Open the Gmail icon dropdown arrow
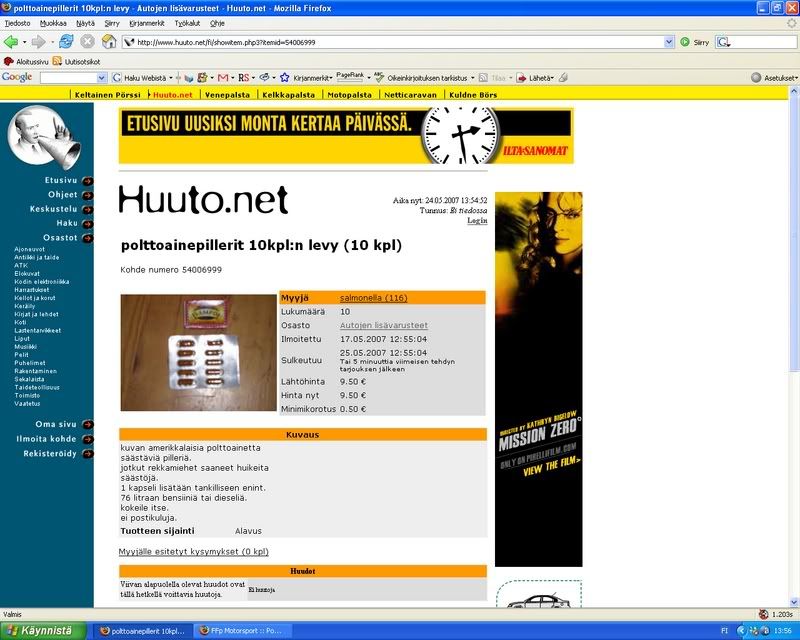 coord(232,79)
